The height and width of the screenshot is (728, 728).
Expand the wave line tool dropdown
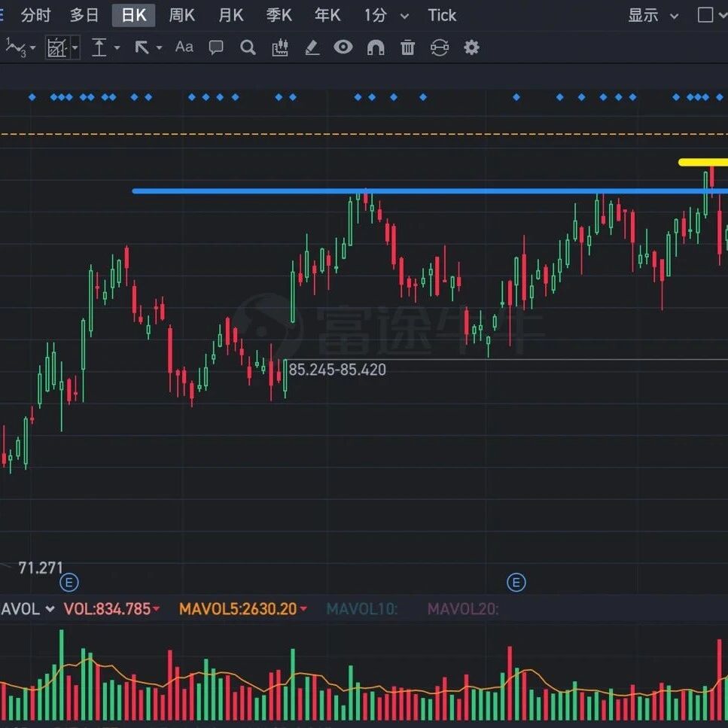click(32, 47)
